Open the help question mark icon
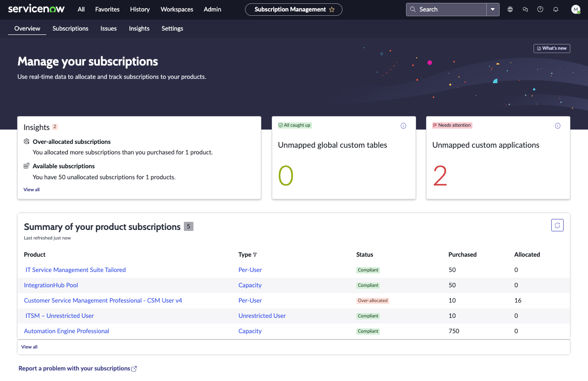Image resolution: width=588 pixels, height=381 pixels. pos(540,10)
